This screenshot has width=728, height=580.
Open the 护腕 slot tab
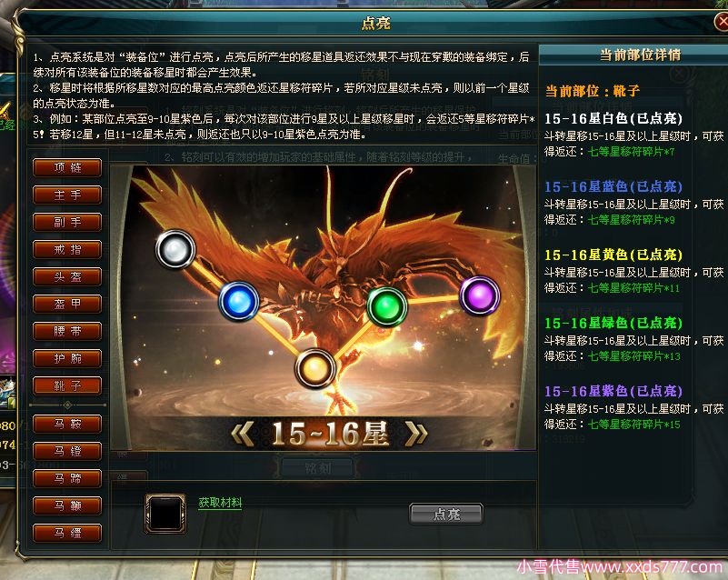click(67, 358)
